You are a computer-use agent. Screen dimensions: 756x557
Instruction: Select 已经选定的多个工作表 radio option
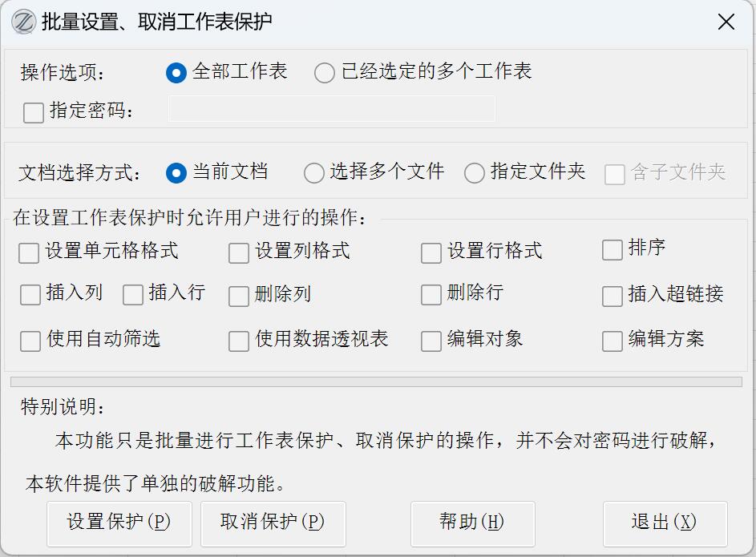325,73
